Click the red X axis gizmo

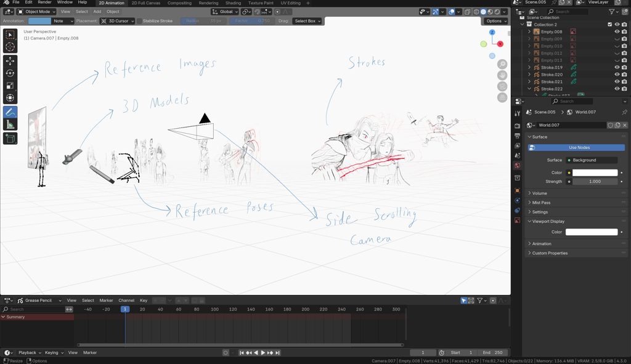tap(500, 44)
